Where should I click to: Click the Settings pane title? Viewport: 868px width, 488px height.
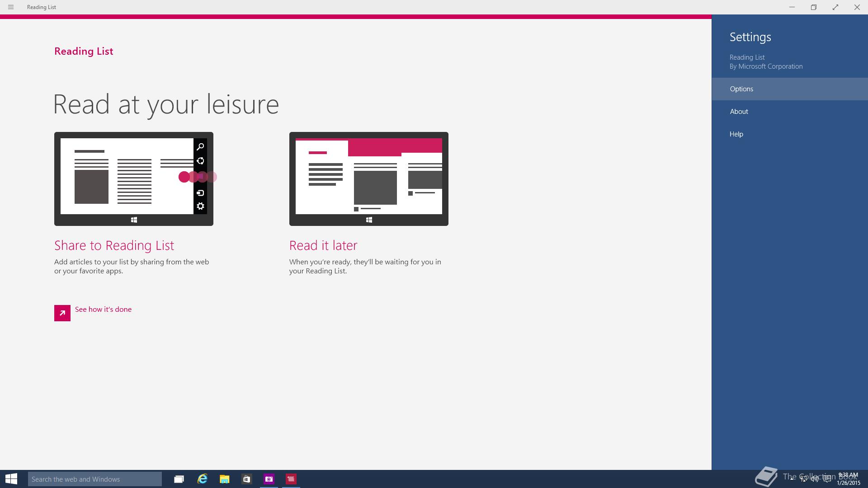tap(750, 37)
